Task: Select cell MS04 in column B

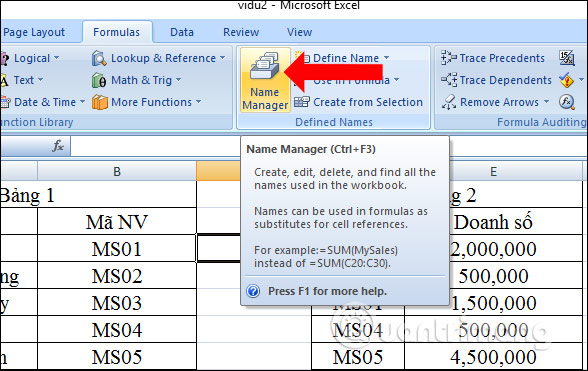Action: (117, 329)
